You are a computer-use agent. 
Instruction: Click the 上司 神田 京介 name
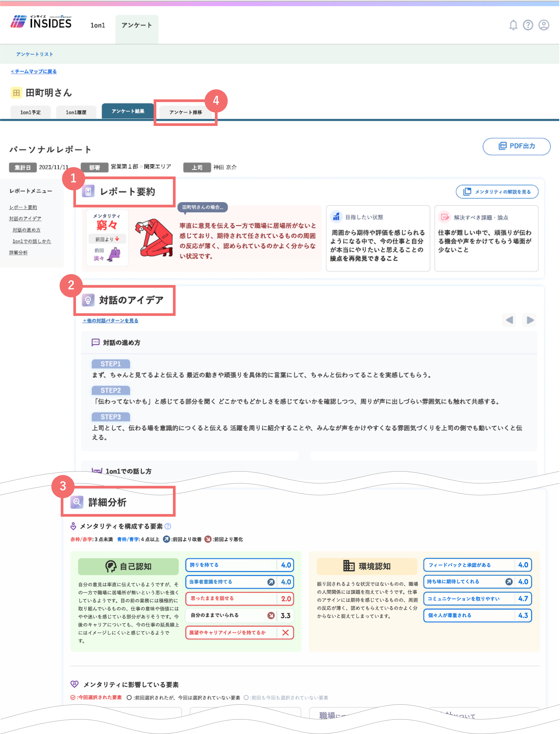pyautogui.click(x=225, y=167)
